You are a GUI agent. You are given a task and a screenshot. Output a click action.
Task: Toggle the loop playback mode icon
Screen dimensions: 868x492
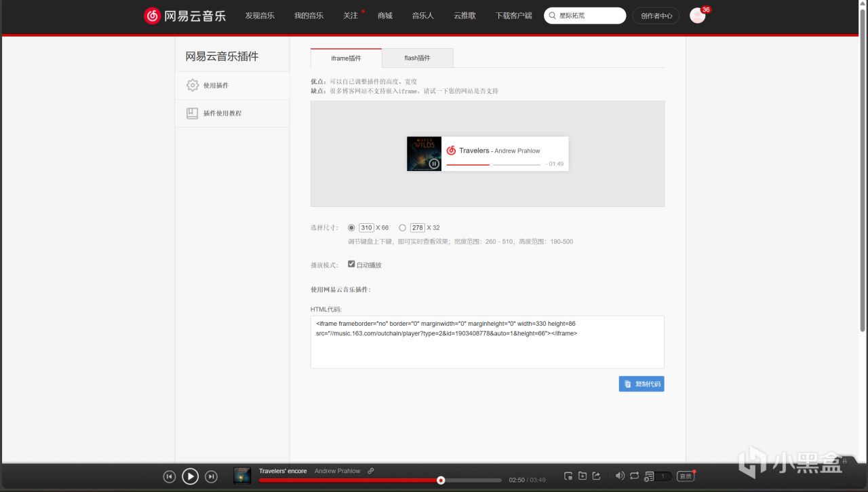pos(635,476)
